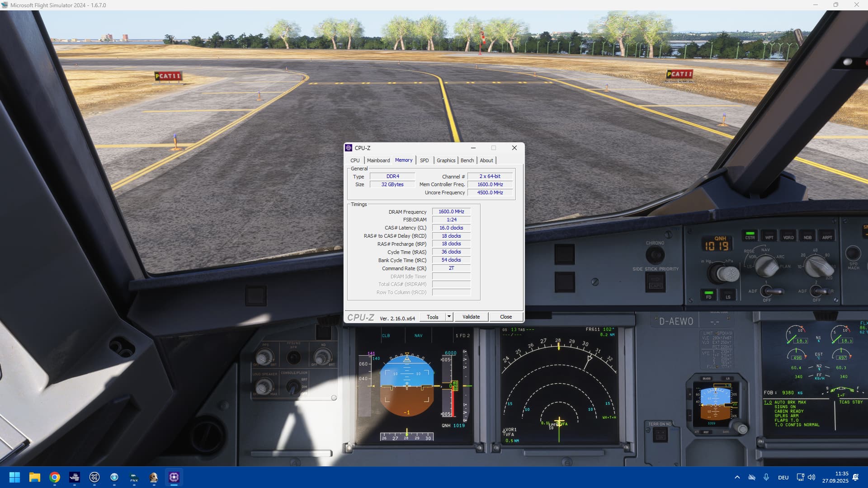Click the airplane circle taskbar icon
Screen dimensions: 868x488
[94, 477]
